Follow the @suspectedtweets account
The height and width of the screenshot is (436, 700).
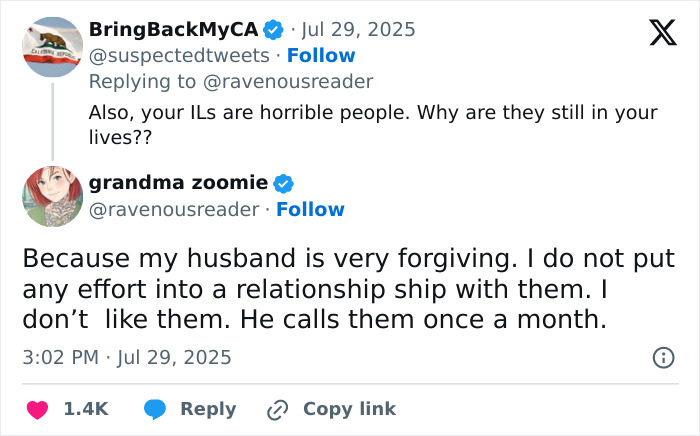[x=321, y=55]
